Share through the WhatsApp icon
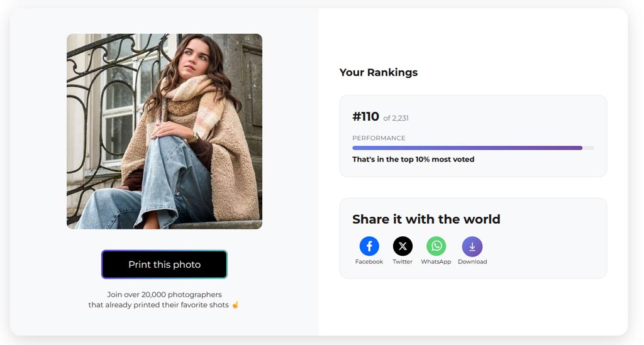The width and height of the screenshot is (644, 345). tap(436, 246)
